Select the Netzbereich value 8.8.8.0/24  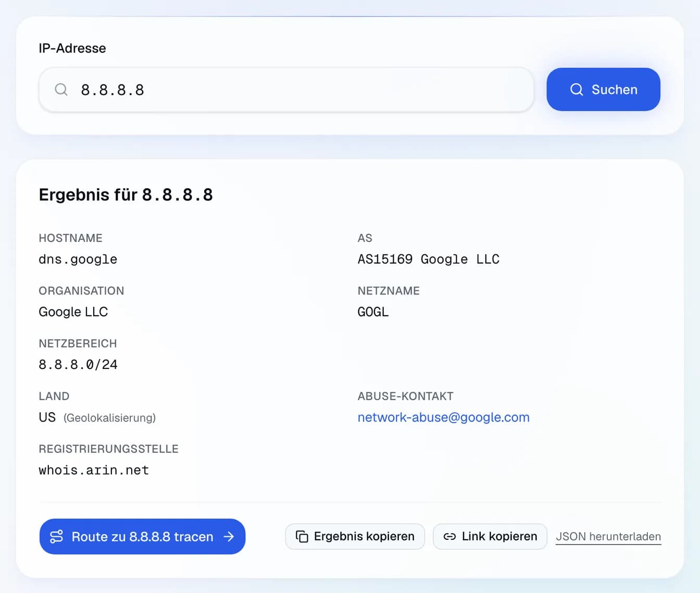(x=78, y=365)
